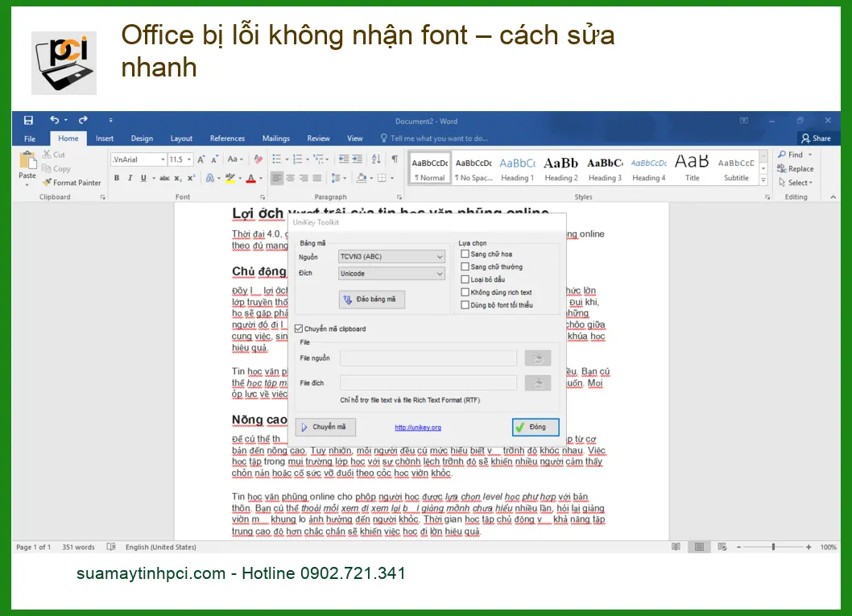Collapse the ribbon with the chevron
This screenshot has width=852, height=616.
coord(833,196)
